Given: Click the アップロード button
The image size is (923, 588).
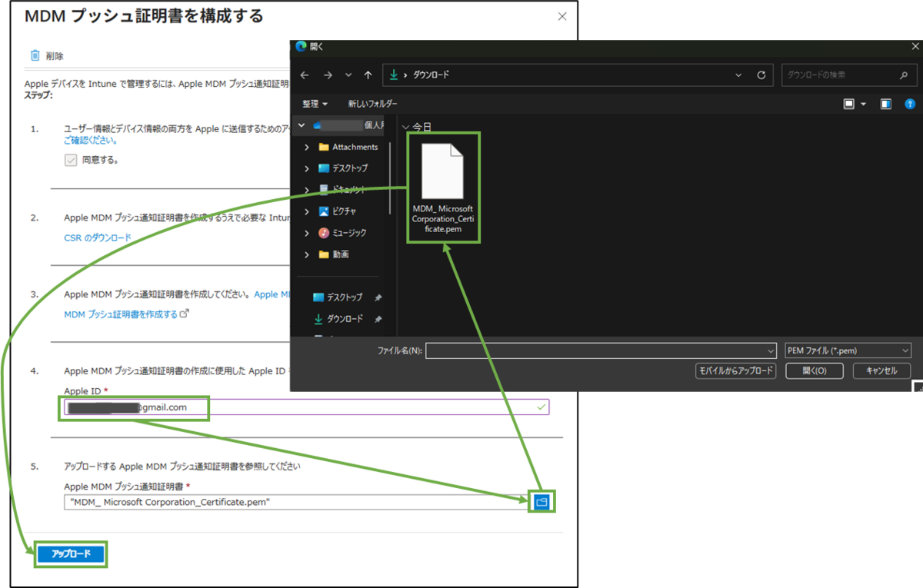Looking at the screenshot, I should pos(71,554).
